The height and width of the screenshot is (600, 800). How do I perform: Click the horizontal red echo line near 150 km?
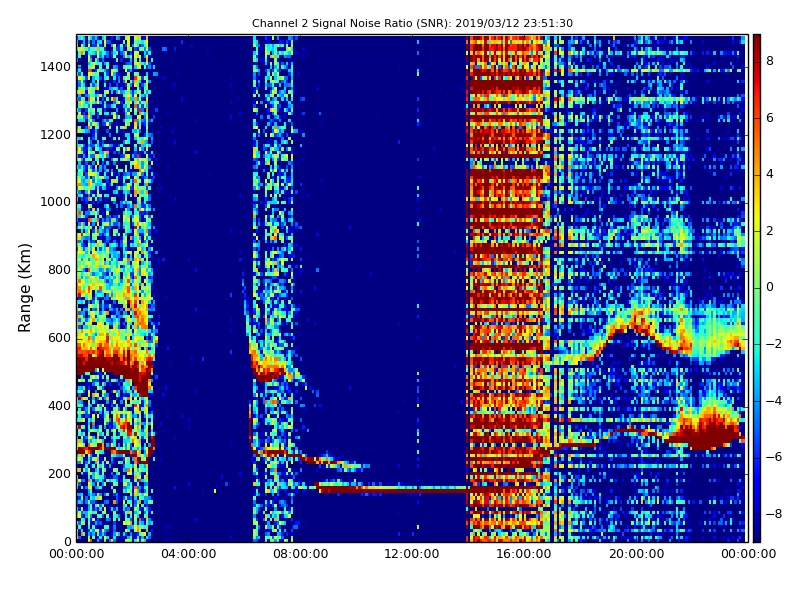(392, 489)
